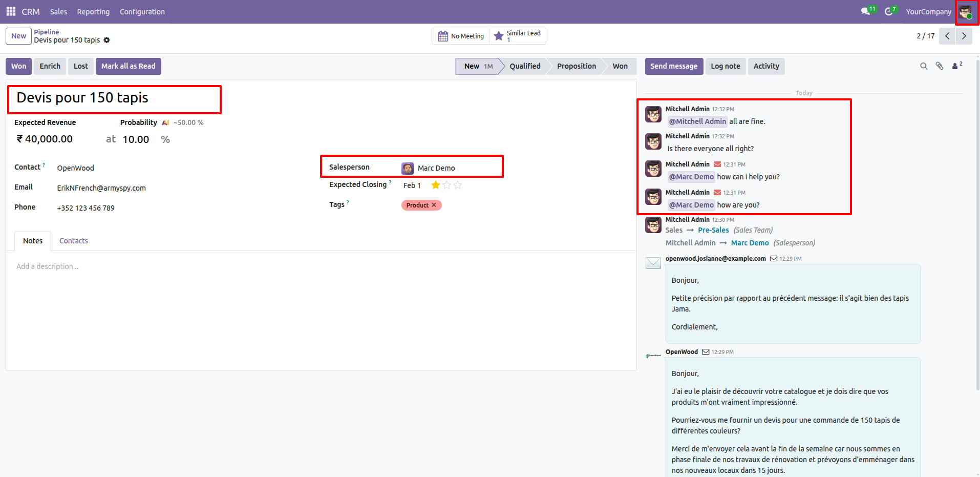Click the OpenWood logo avatar in the chatter

[653, 356]
